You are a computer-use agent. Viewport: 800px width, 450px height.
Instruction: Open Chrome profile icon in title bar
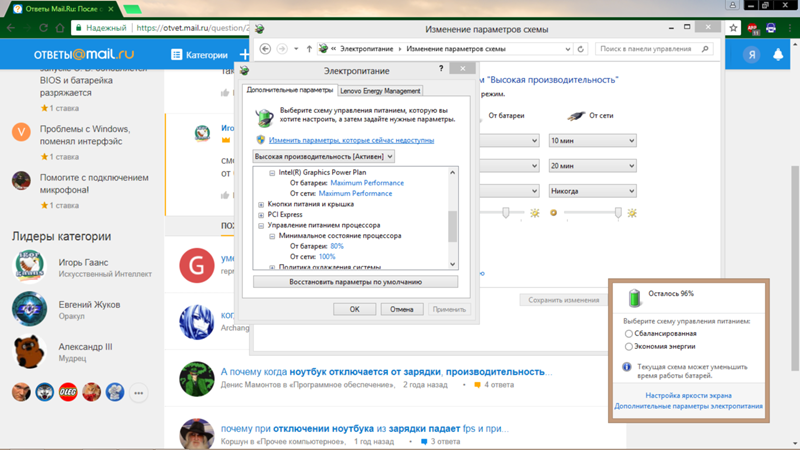pos(733,5)
